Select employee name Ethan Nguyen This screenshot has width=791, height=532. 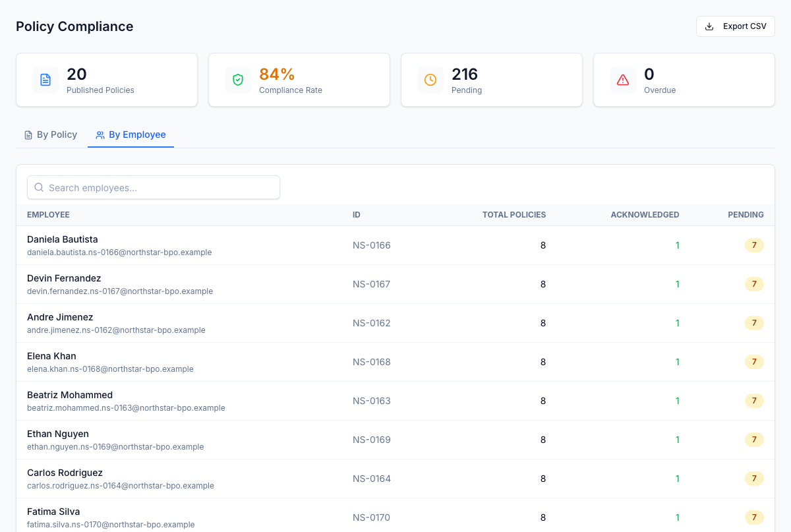click(x=58, y=434)
